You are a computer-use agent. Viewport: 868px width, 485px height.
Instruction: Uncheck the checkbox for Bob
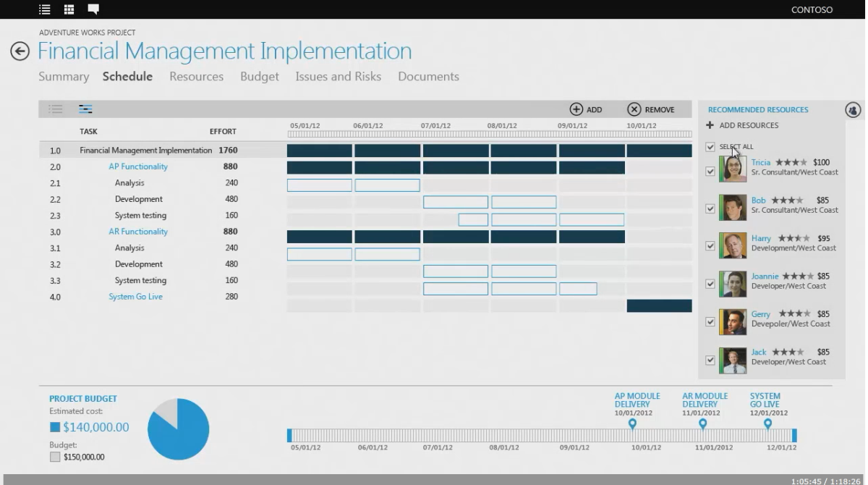[710, 209]
